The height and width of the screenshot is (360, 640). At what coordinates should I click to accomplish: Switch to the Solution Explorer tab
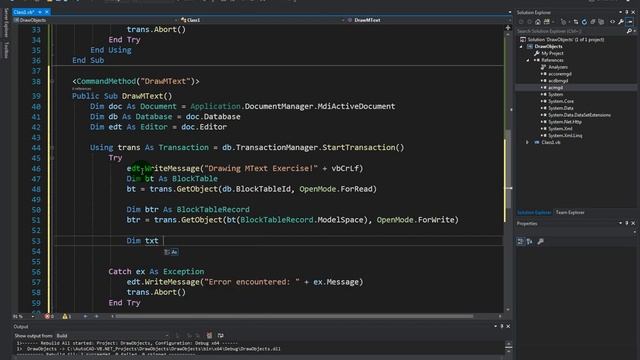534,212
